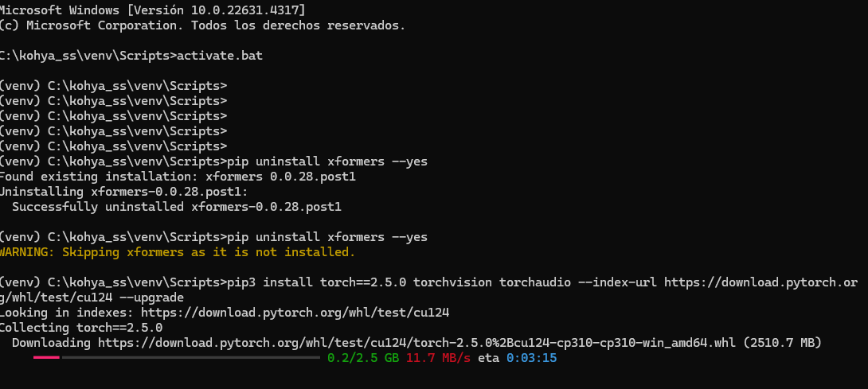This screenshot has width=868, height=389.
Task: Click the green 0.2/2.5 GB download counter
Action: 362,358
